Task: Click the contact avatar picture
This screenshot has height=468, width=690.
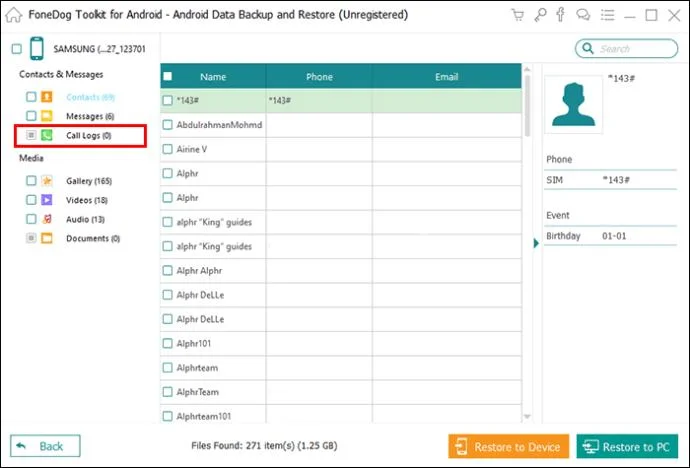Action: click(x=573, y=104)
